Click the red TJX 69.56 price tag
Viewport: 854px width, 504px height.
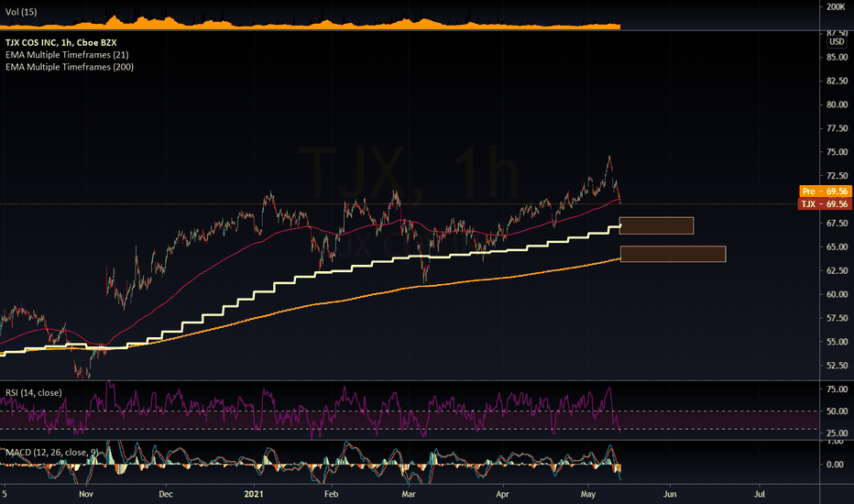coord(825,203)
